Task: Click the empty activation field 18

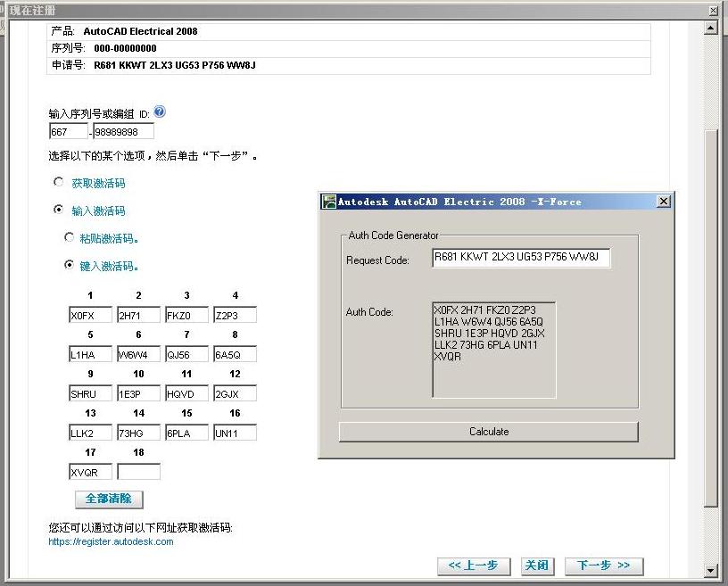Action: (x=138, y=472)
